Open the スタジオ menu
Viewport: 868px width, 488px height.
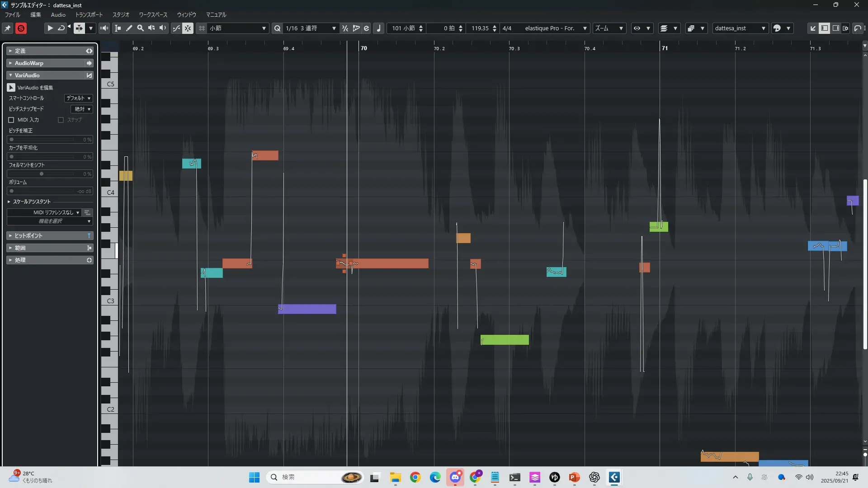[121, 15]
